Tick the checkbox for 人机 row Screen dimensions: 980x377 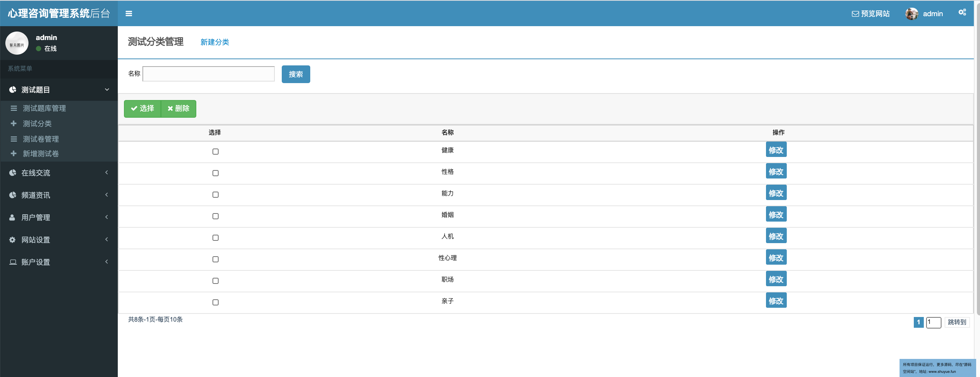[216, 238]
